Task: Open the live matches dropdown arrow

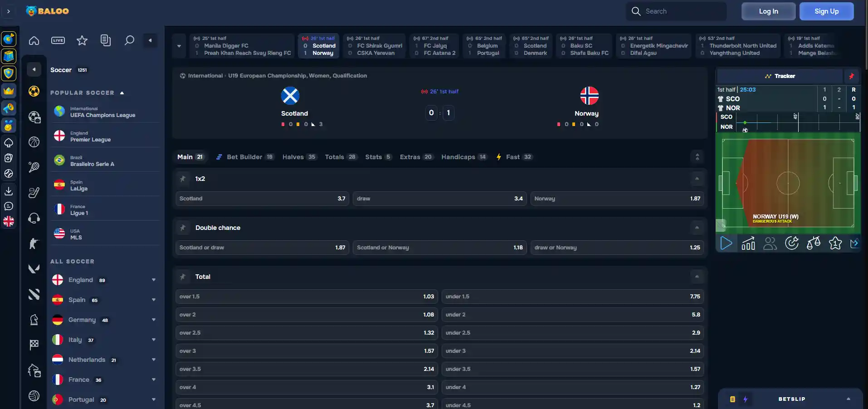Action: 179,46
